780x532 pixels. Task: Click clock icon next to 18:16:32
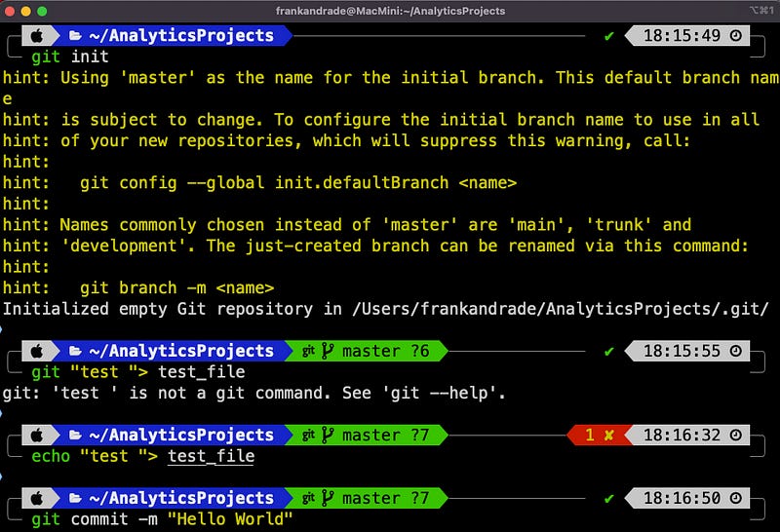tap(736, 435)
